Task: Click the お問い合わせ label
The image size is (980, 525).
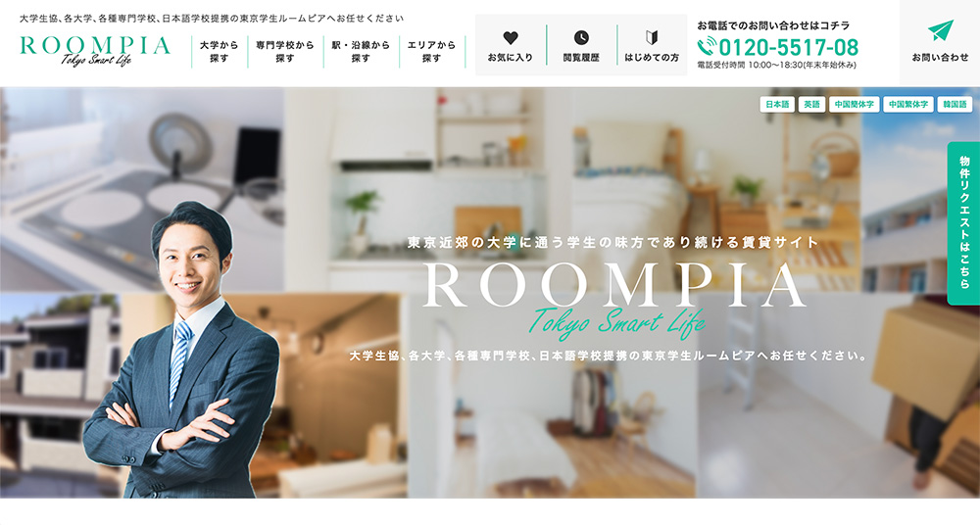Action: (940, 58)
